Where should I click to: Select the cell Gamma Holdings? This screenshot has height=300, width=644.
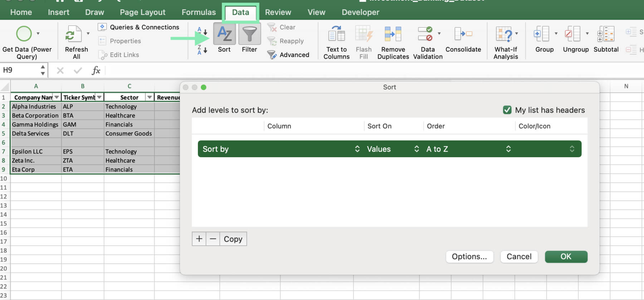[36, 125]
